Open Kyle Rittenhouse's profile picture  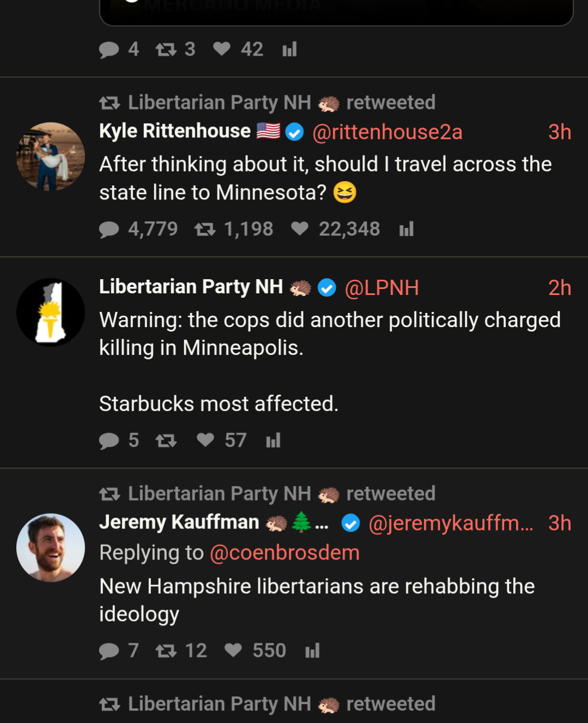(51, 156)
